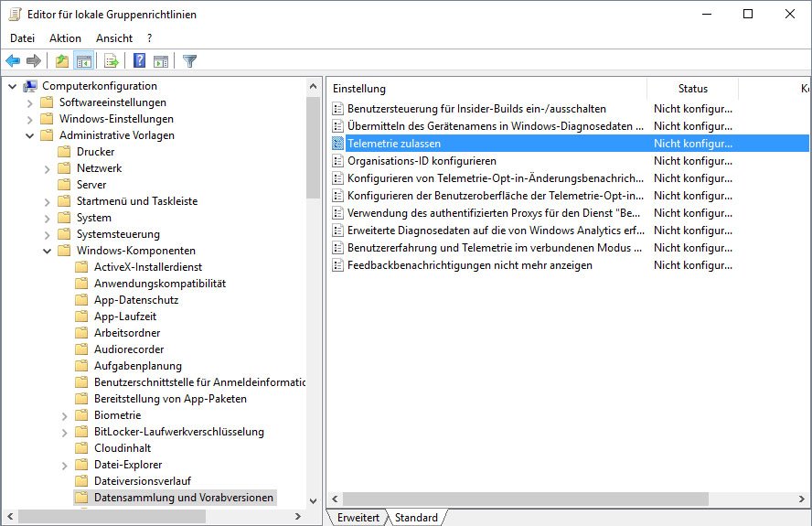This screenshot has height=526, width=812.
Task: Collapse the Administrative Vorlagen node
Action: click(x=29, y=135)
